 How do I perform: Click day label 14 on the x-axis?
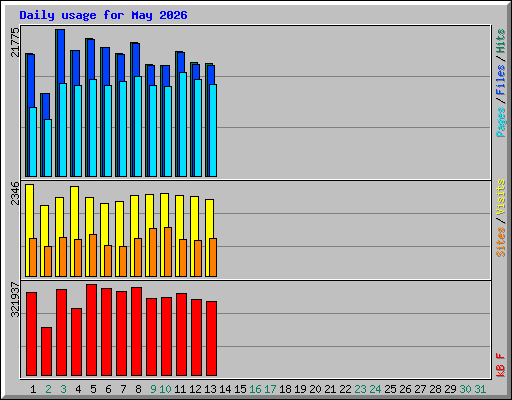(x=225, y=389)
